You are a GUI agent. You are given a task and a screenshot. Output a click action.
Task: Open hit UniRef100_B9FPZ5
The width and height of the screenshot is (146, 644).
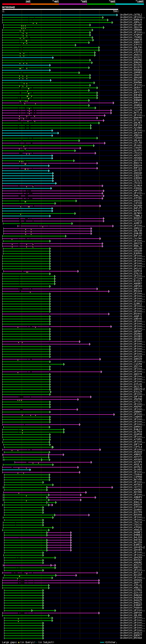131,93
